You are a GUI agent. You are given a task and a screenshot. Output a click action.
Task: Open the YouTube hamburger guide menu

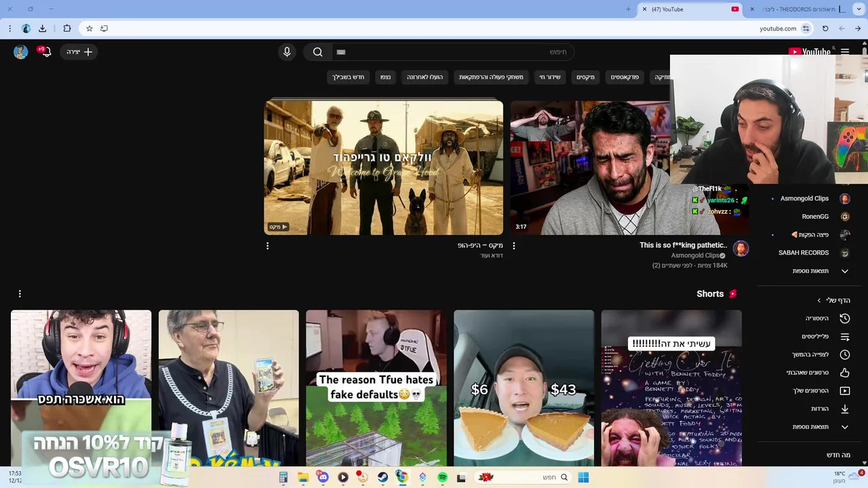(845, 52)
